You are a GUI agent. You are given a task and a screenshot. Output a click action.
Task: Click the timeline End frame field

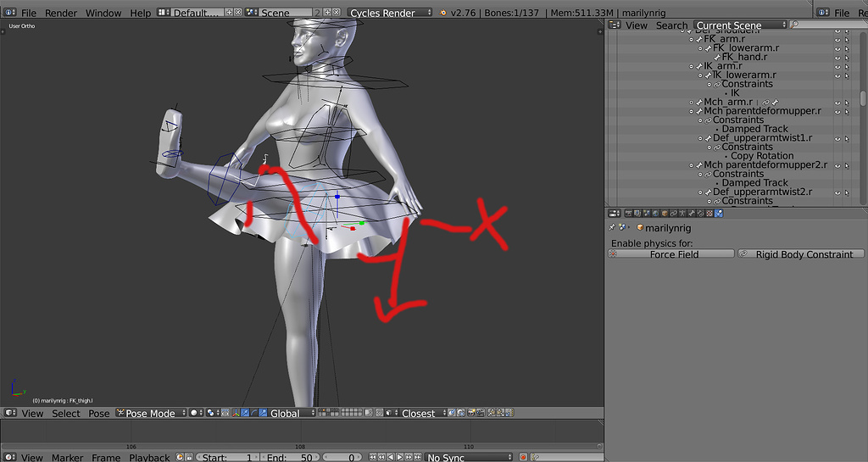[292, 457]
